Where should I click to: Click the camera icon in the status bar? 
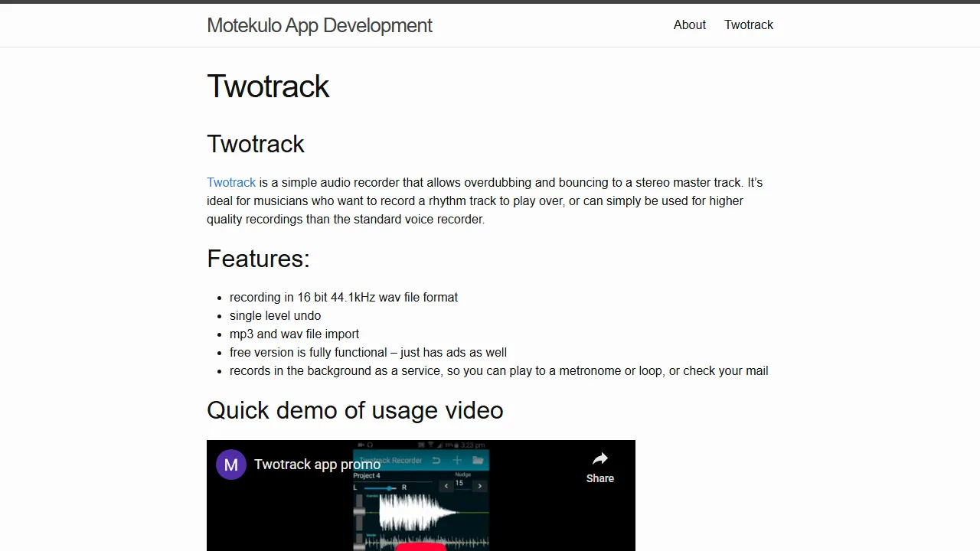pyautogui.click(x=360, y=444)
